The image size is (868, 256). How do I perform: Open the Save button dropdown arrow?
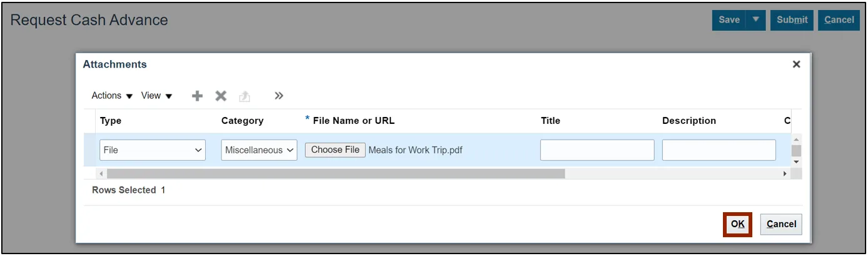coord(756,20)
